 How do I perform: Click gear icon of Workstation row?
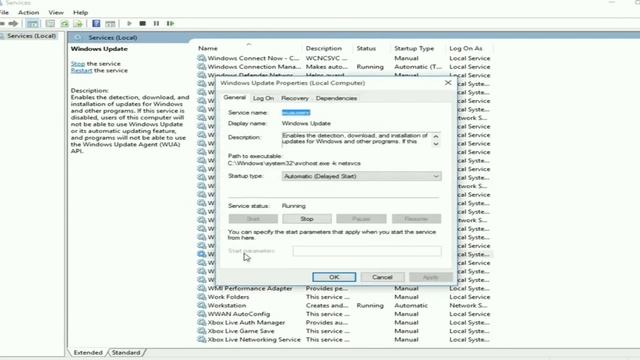coord(202,305)
